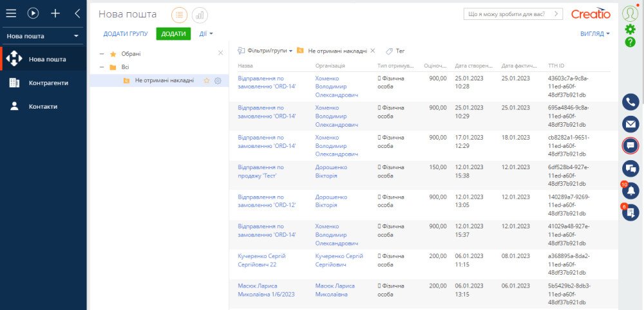
Task: Click TTH ID '43603c7a-9c8a-11ed-a60f-48df37b921db'
Action: point(569,87)
